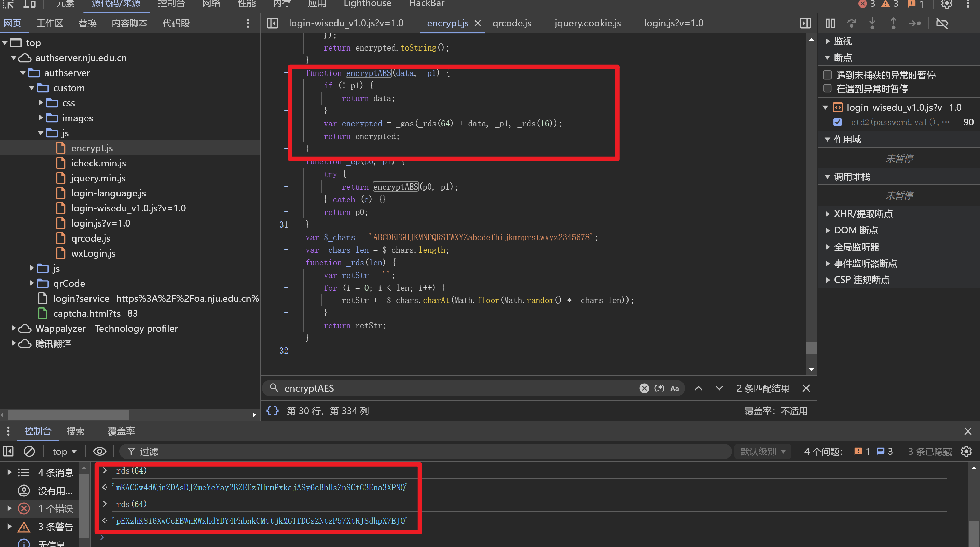The image size is (980, 547).
Task: Collapse authserver.nju.edu.cn domain node
Action: click(x=14, y=58)
